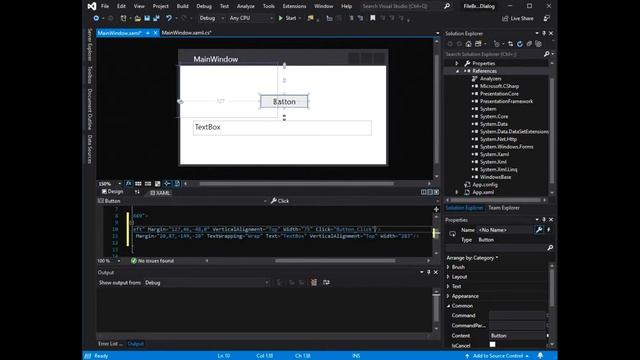The height and width of the screenshot is (360, 640).
Task: Open the Button element dropdown in editor
Action: (182, 201)
